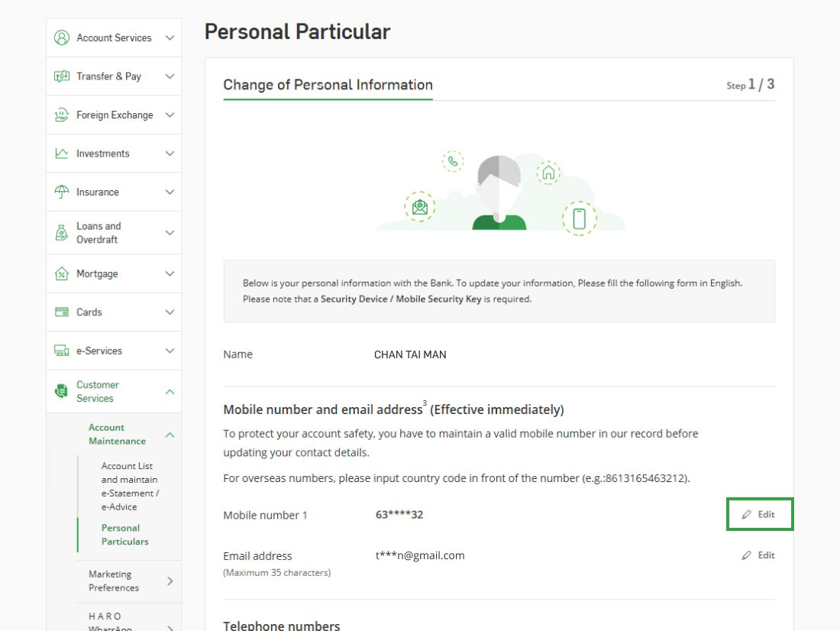Select Personal Particulars in sidebar
840x631 pixels.
pos(124,535)
